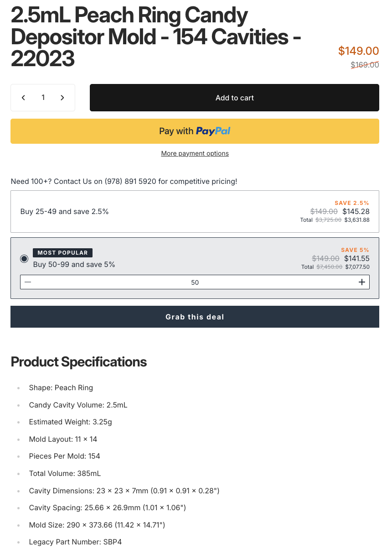Click the orange $149.00 sale price
Image resolution: width=392 pixels, height=549 pixels.
[358, 51]
